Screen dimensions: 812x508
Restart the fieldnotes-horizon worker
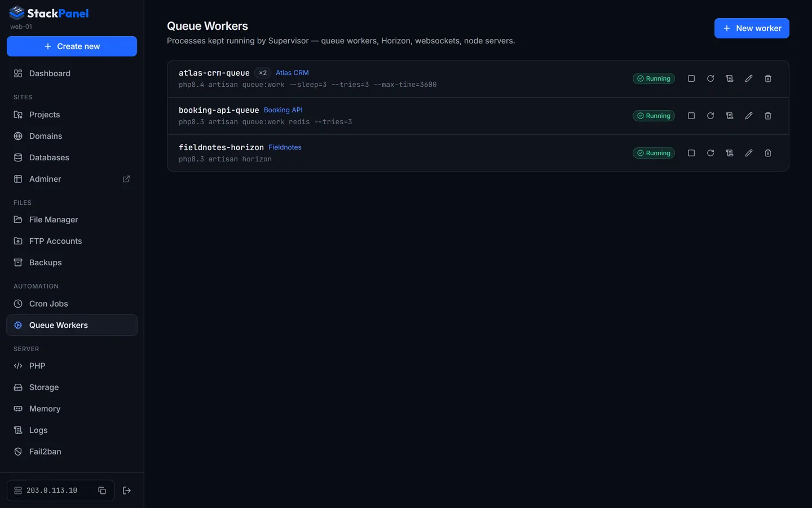pyautogui.click(x=710, y=153)
